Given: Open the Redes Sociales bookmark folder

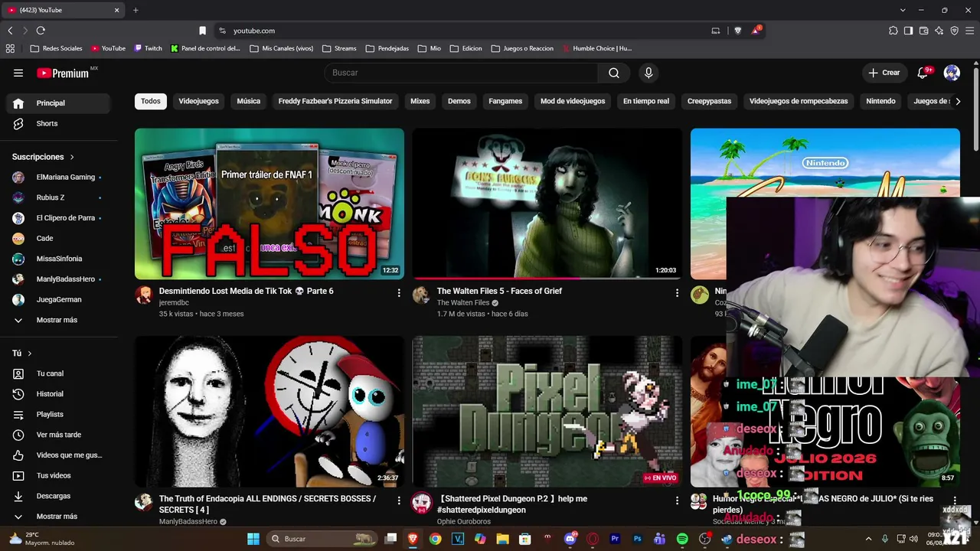Looking at the screenshot, I should click(57, 48).
